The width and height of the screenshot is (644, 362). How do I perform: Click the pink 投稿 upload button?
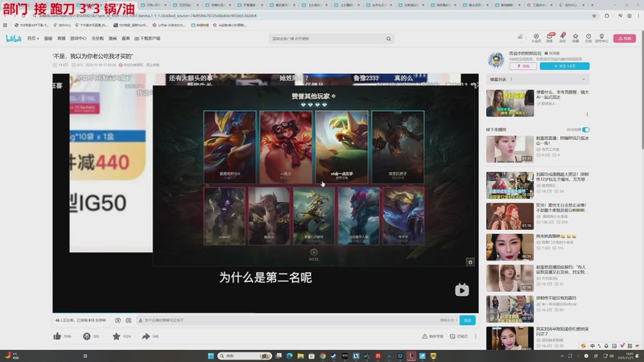point(625,38)
